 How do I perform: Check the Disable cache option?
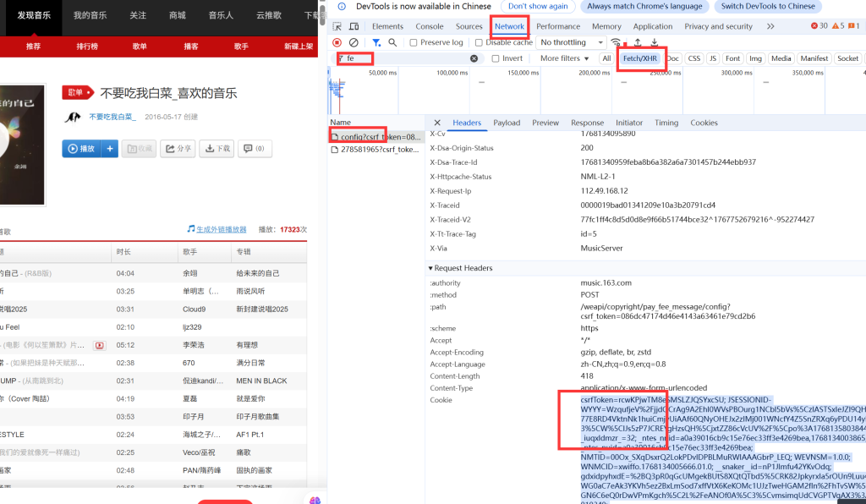pos(476,42)
